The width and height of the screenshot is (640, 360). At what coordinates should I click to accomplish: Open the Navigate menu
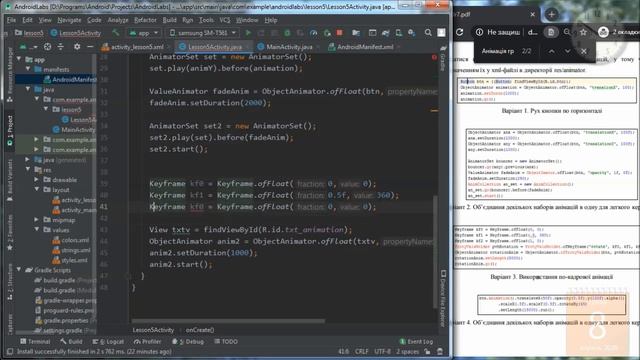point(69,20)
